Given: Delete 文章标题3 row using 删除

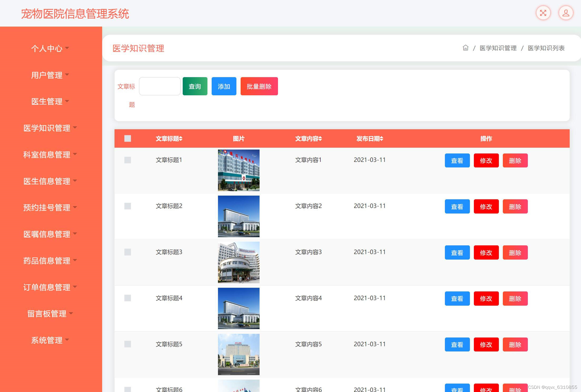Looking at the screenshot, I should click(515, 252).
